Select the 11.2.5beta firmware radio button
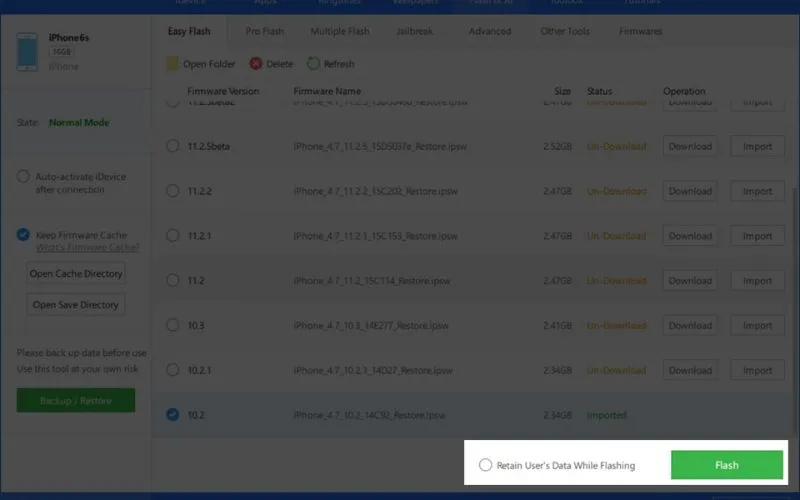800x500 pixels. [172, 146]
